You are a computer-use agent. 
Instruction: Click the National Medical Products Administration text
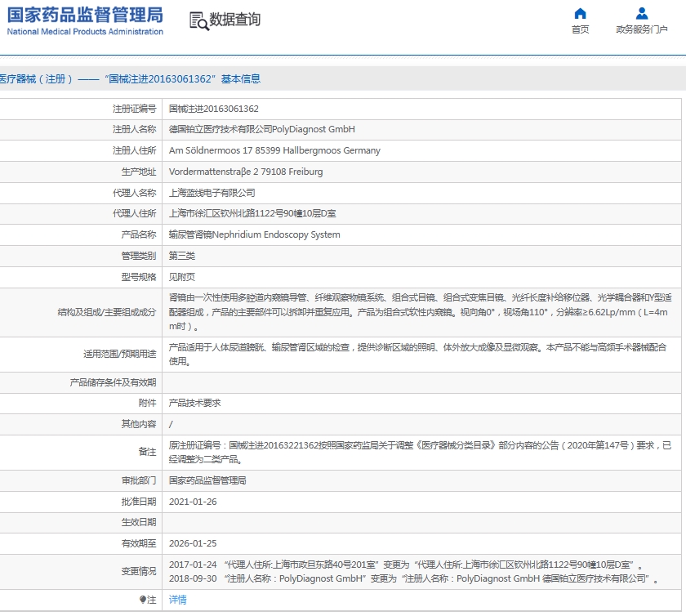[x=85, y=32]
